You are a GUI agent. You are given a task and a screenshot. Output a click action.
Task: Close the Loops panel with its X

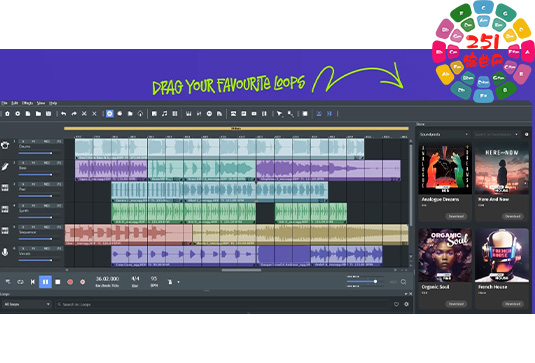410,294
